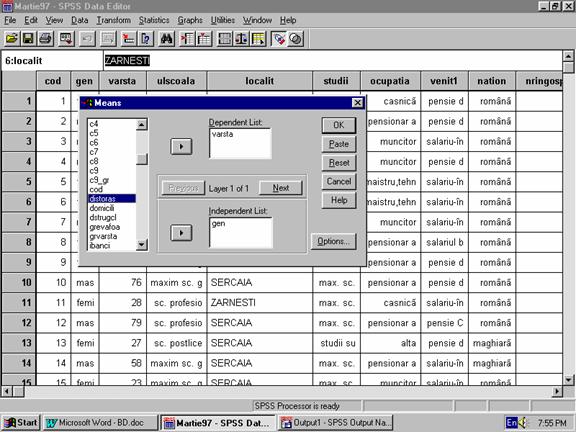Click the Print toolbar icon
Image resolution: width=576 pixels, height=432 pixels.
(46, 39)
